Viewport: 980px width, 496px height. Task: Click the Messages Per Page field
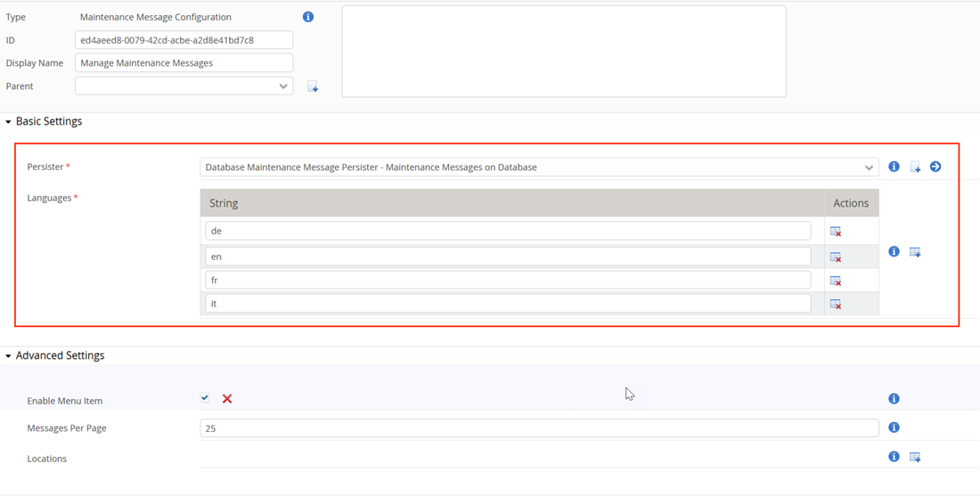click(x=538, y=428)
